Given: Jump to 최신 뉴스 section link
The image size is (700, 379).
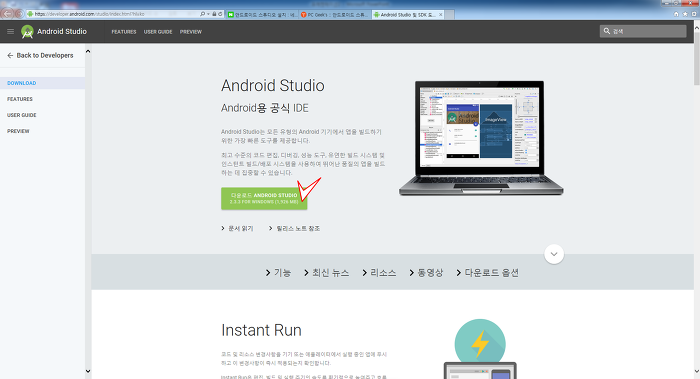Looking at the screenshot, I should [326, 273].
